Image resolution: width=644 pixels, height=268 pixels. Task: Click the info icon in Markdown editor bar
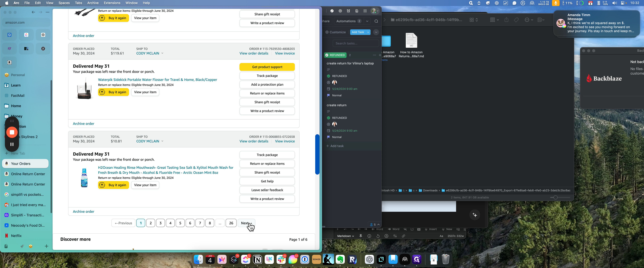369,236
